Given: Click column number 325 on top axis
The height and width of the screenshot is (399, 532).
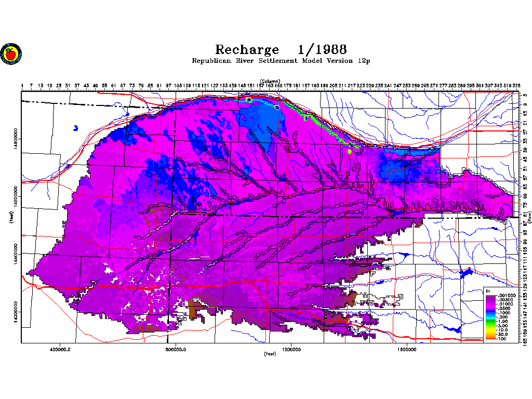Looking at the screenshot, I should (x=516, y=86).
